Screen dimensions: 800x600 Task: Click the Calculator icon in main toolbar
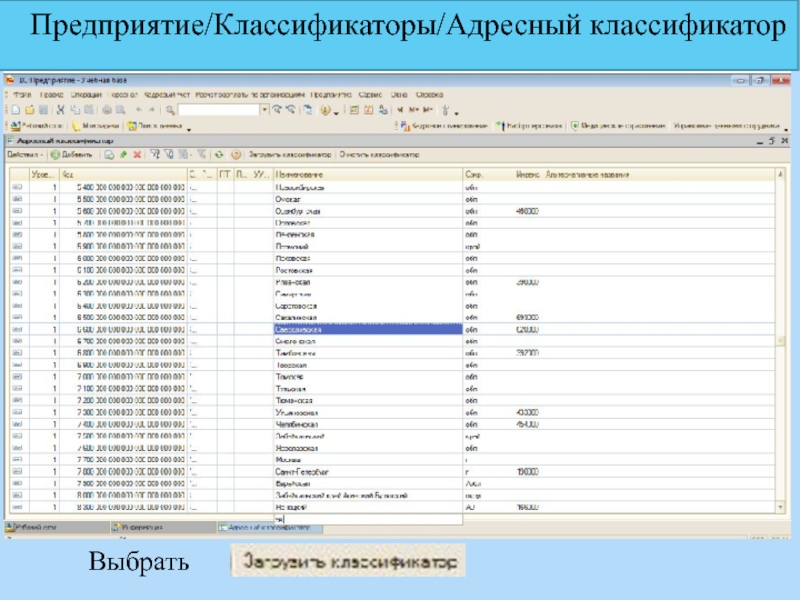(354, 110)
